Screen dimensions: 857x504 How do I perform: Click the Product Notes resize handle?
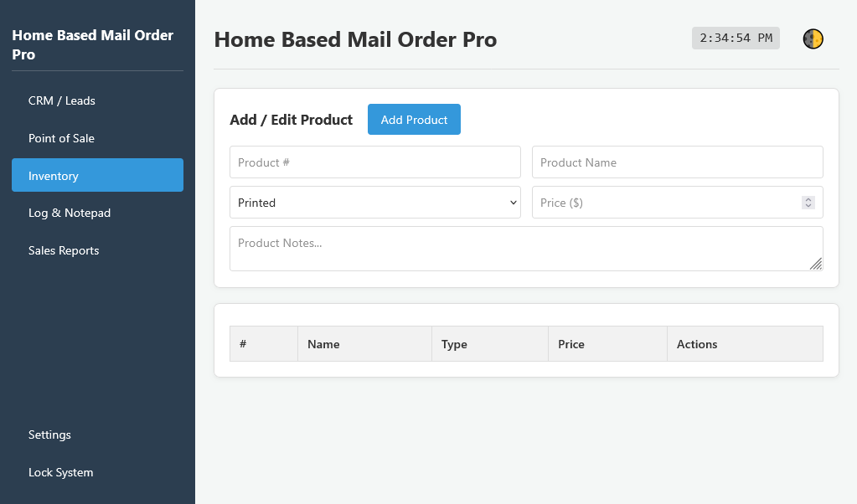pyautogui.click(x=816, y=265)
